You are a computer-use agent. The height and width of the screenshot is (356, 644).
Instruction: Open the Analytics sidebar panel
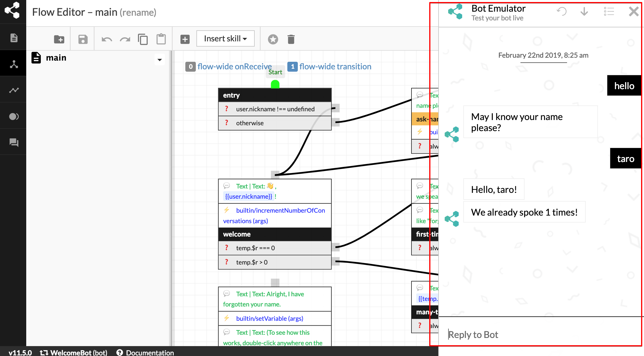click(13, 90)
